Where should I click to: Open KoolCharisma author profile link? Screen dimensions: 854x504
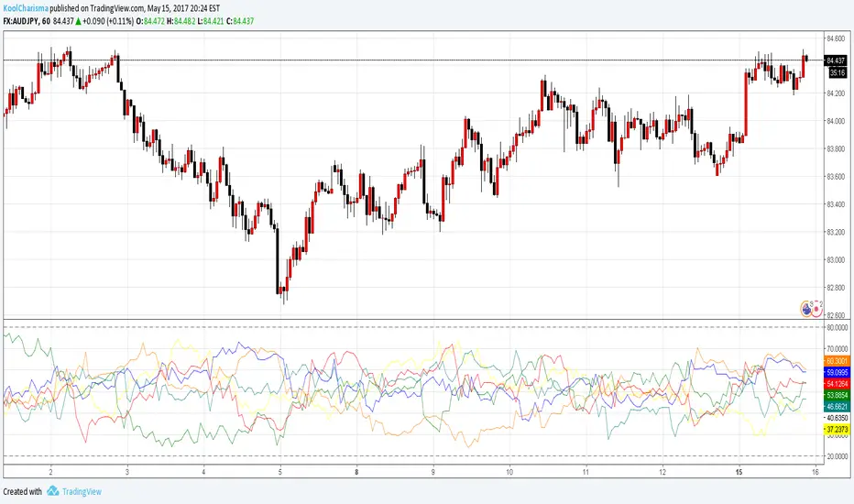27,6
